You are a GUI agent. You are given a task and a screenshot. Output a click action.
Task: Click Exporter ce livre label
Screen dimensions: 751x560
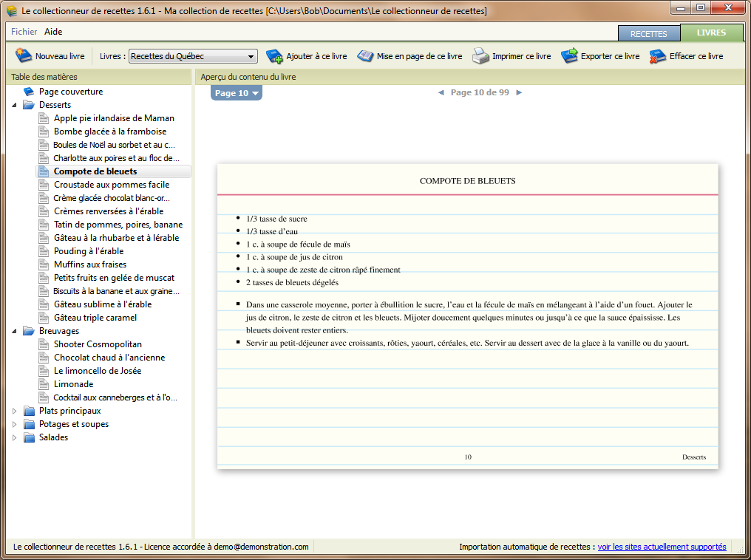pos(611,56)
